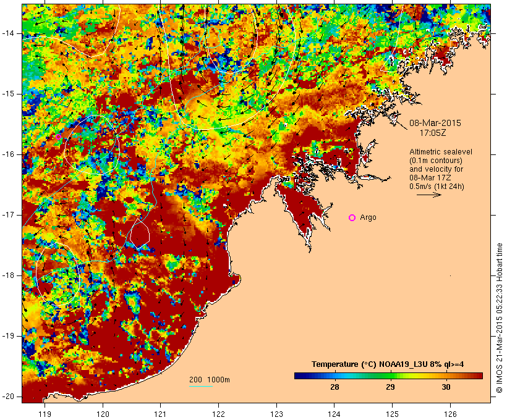This screenshot has height=420, width=507.
Task: Click the magenta Argo float marker in the ocean
Action: tap(58, 137)
